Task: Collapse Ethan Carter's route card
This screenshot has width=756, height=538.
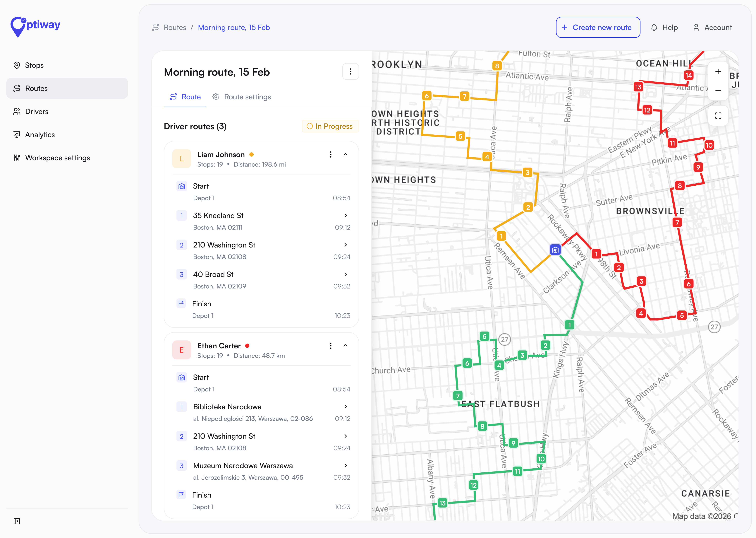Action: [345, 346]
